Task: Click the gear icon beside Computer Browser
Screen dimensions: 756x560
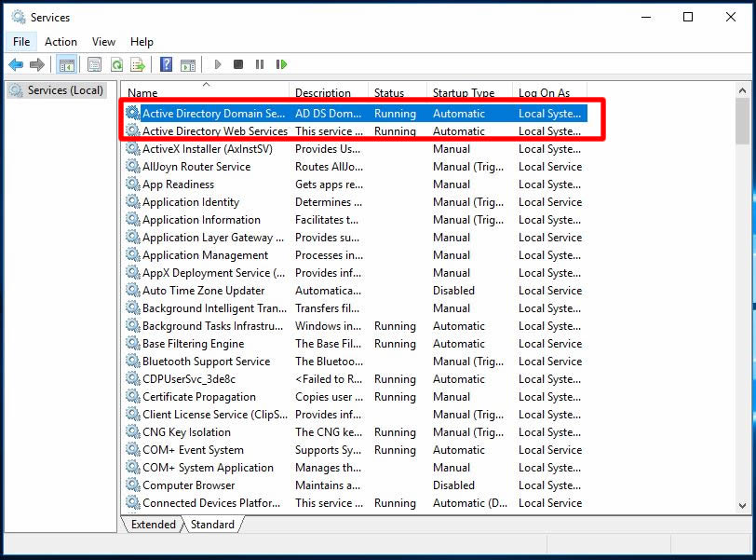Action: point(133,485)
